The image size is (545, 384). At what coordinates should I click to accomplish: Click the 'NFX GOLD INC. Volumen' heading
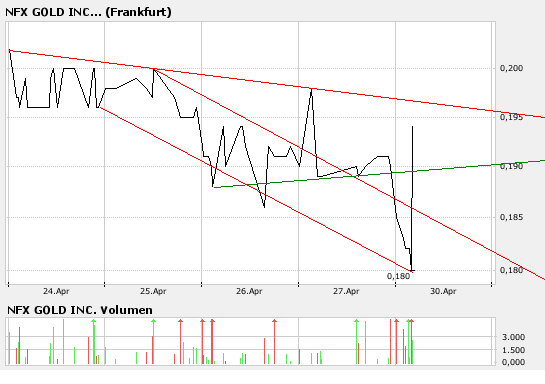(x=80, y=310)
